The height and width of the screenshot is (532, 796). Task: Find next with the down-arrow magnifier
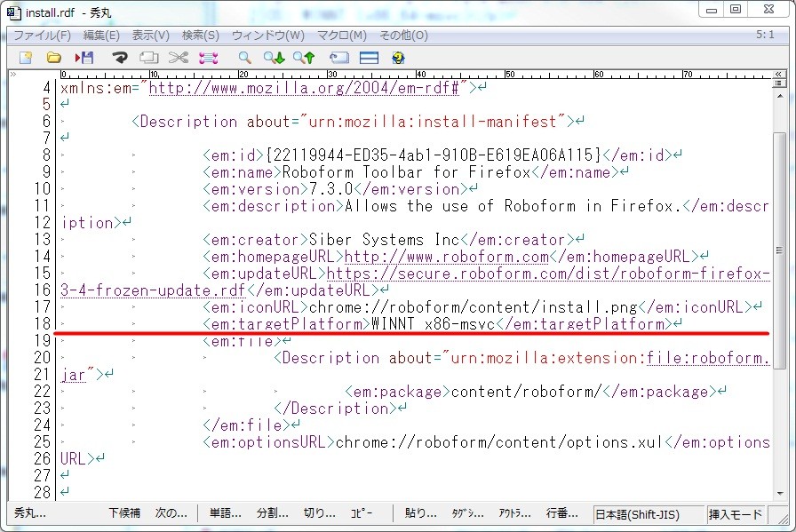tap(275, 58)
